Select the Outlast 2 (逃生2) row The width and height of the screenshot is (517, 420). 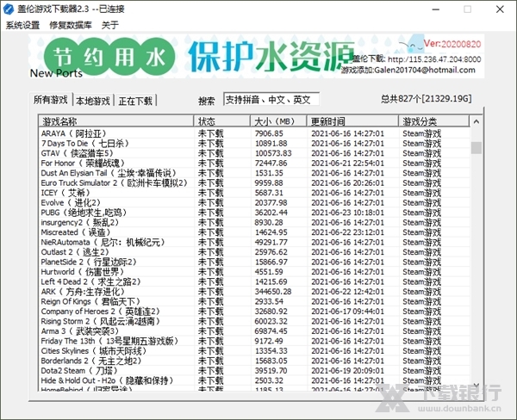coord(254,252)
